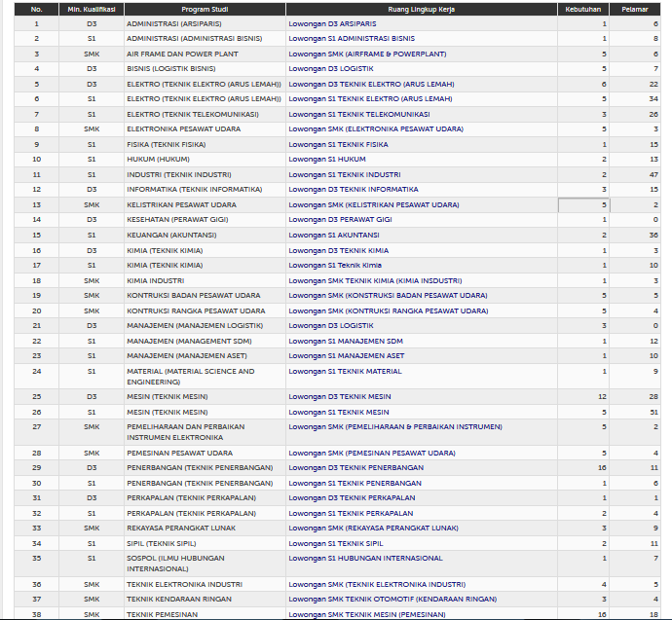This screenshot has width=672, height=620.
Task: Click the Program Studi column header
Action: tap(205, 9)
